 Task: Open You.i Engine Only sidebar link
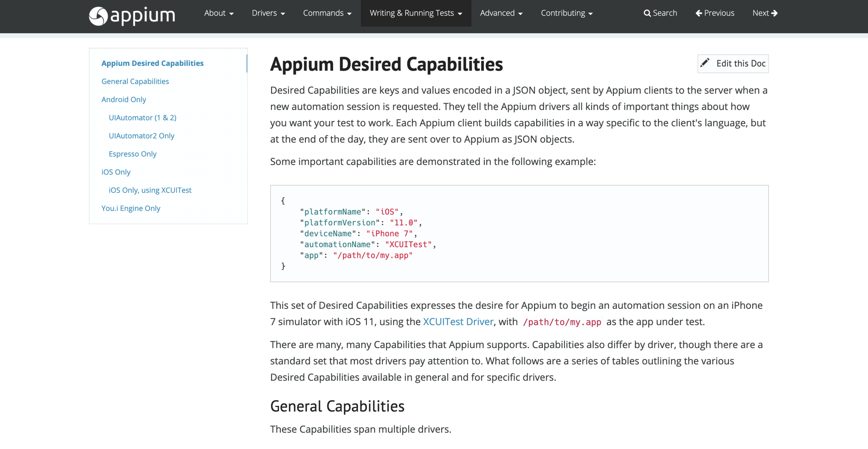pos(131,208)
